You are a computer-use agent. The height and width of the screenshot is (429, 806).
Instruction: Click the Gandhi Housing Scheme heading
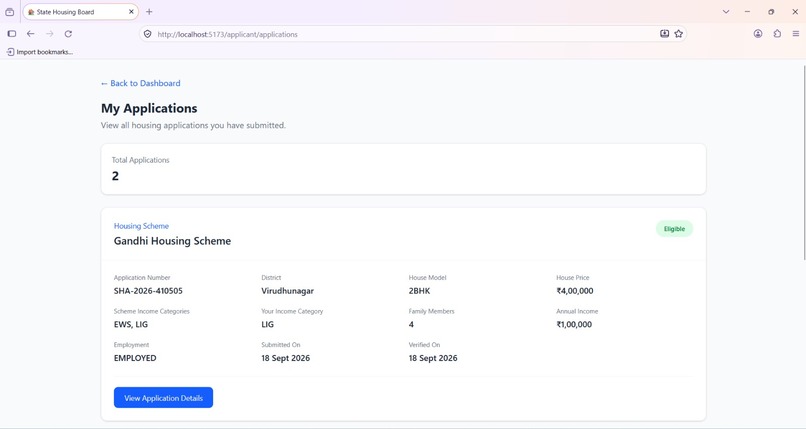click(x=172, y=241)
